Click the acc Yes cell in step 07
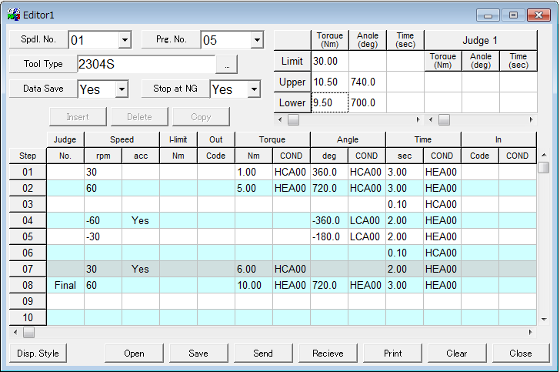Image resolution: width=560 pixels, height=372 pixels. (141, 269)
